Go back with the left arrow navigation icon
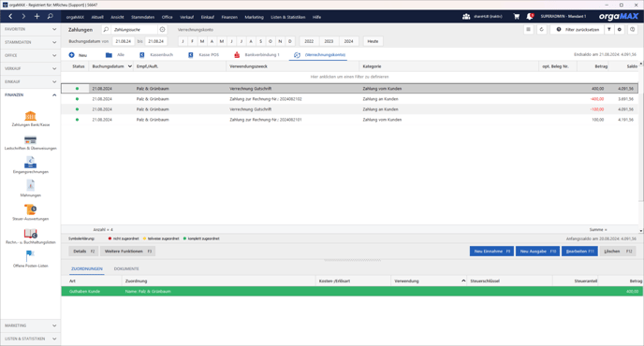644x346 pixels. (10, 17)
